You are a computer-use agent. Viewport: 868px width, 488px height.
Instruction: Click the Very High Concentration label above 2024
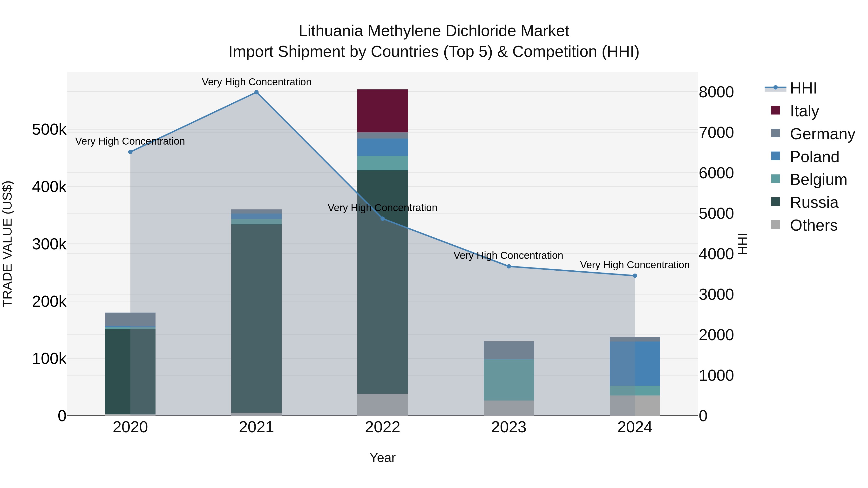pos(635,265)
